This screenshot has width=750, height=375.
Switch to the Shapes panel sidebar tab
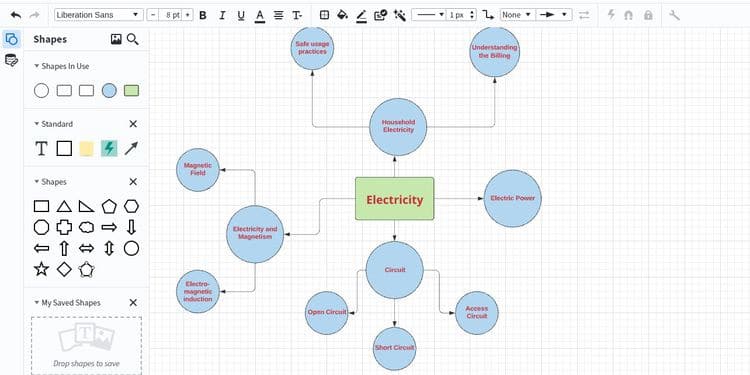click(11, 39)
